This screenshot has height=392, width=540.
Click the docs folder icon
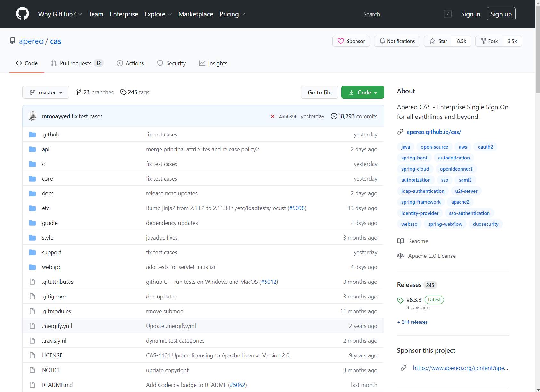click(32, 193)
